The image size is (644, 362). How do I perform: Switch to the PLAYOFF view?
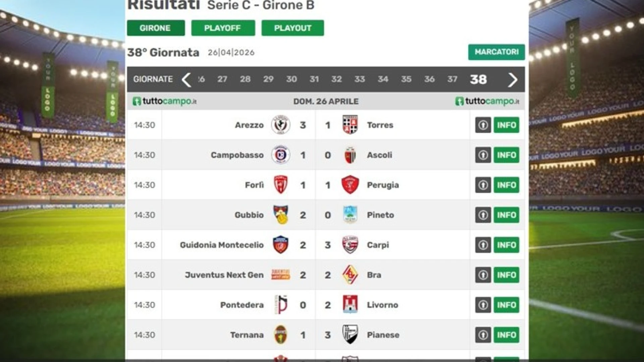pyautogui.click(x=222, y=28)
